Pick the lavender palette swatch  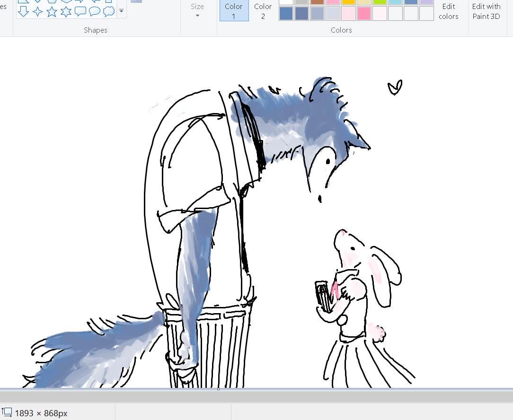click(426, 2)
